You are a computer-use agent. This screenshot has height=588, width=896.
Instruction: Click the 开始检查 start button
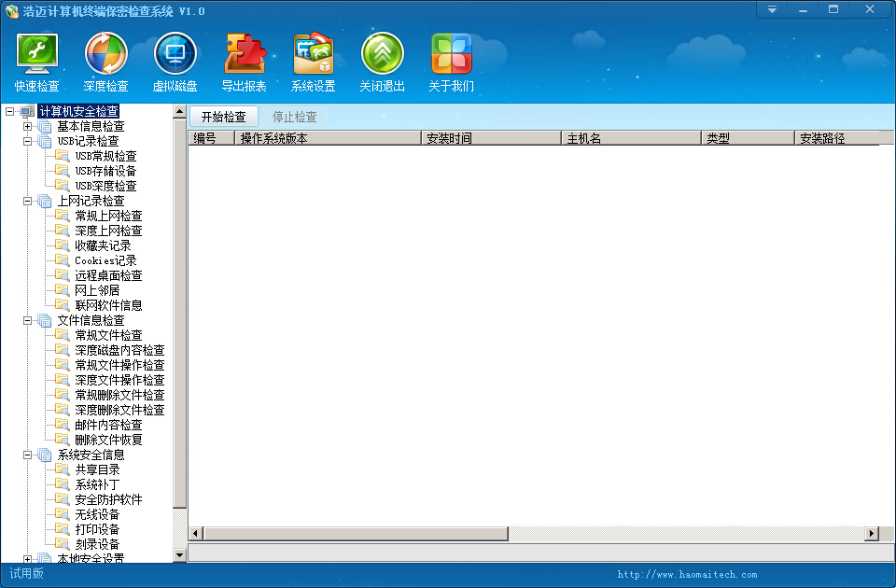point(223,117)
